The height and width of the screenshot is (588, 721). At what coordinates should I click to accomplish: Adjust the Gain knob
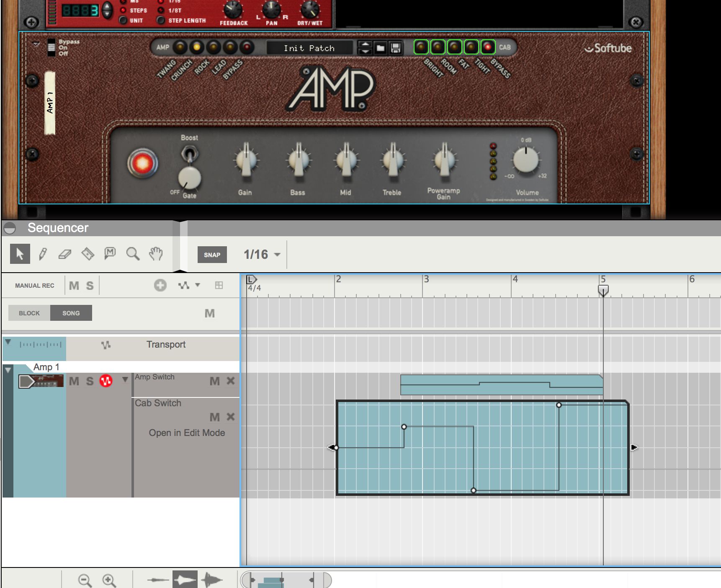246,161
